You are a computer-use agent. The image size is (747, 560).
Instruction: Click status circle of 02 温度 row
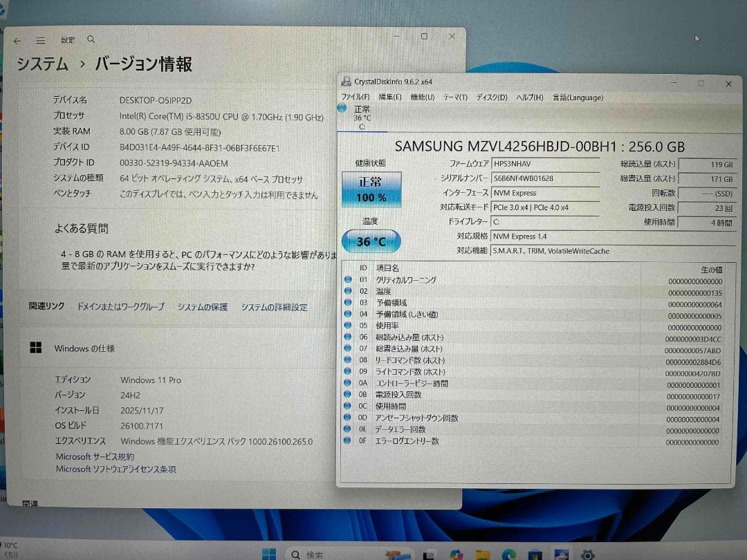[348, 290]
